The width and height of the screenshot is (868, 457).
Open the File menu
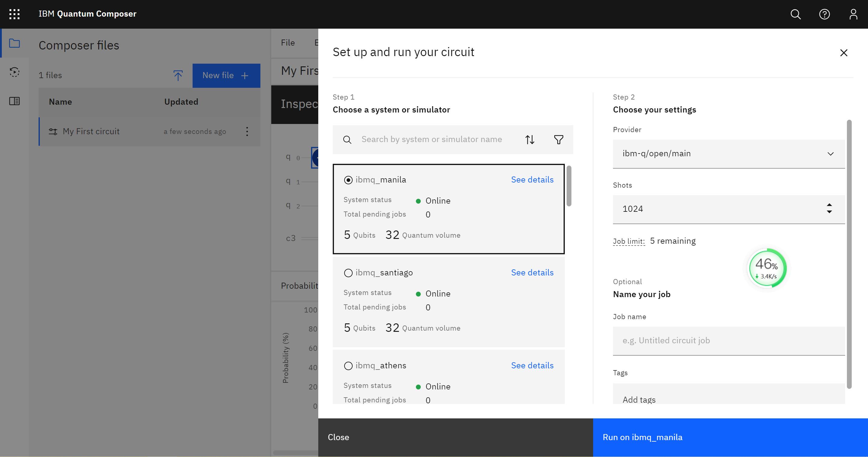[x=288, y=43]
